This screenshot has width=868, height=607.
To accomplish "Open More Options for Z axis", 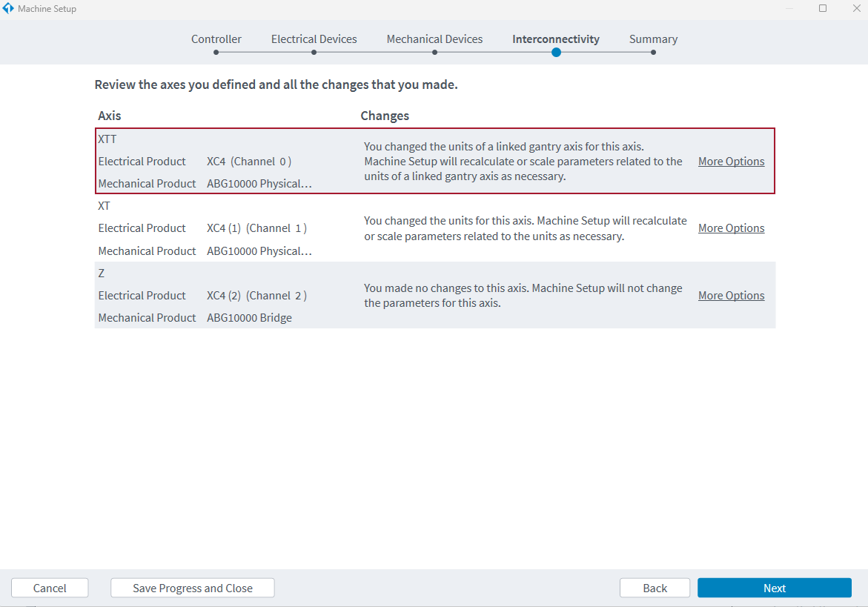I will (731, 296).
